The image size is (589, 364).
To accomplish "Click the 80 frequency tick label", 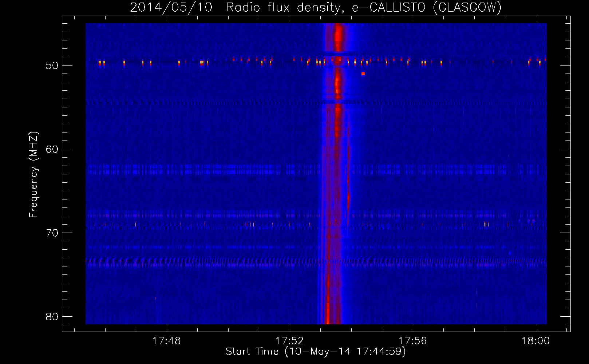I will 52,317.
